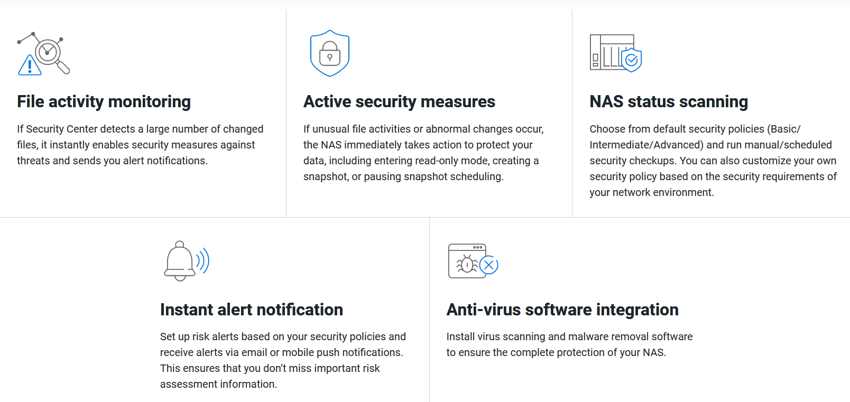The image size is (850, 402).
Task: Select the File activity monitoring heading
Action: [x=104, y=101]
